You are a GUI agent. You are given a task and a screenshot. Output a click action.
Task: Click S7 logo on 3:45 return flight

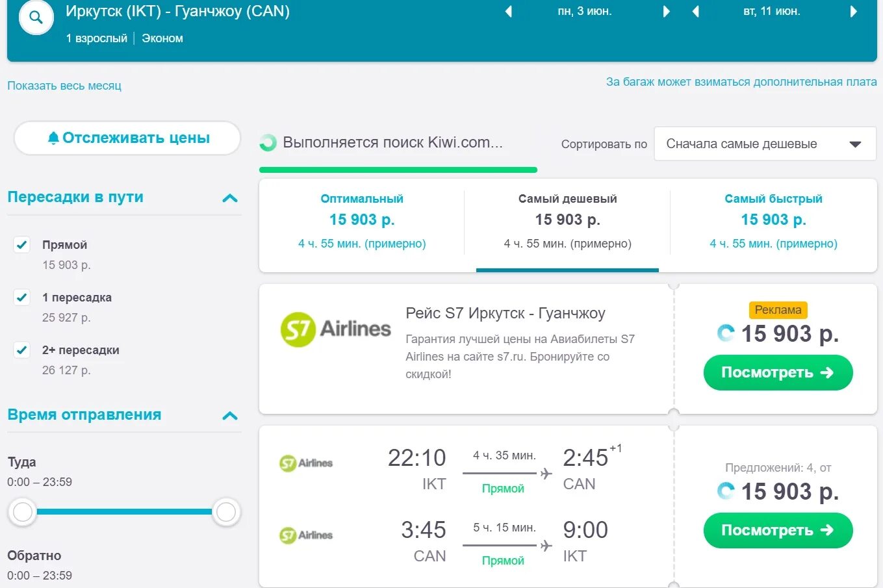tap(306, 535)
